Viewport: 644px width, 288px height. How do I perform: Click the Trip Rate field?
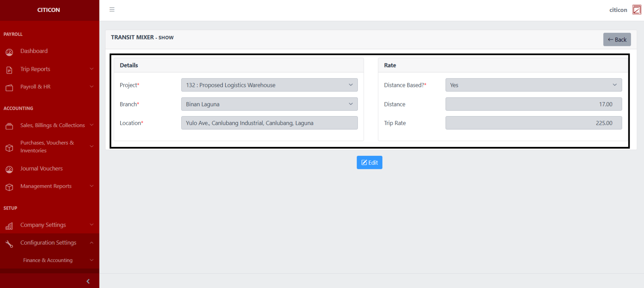point(533,123)
